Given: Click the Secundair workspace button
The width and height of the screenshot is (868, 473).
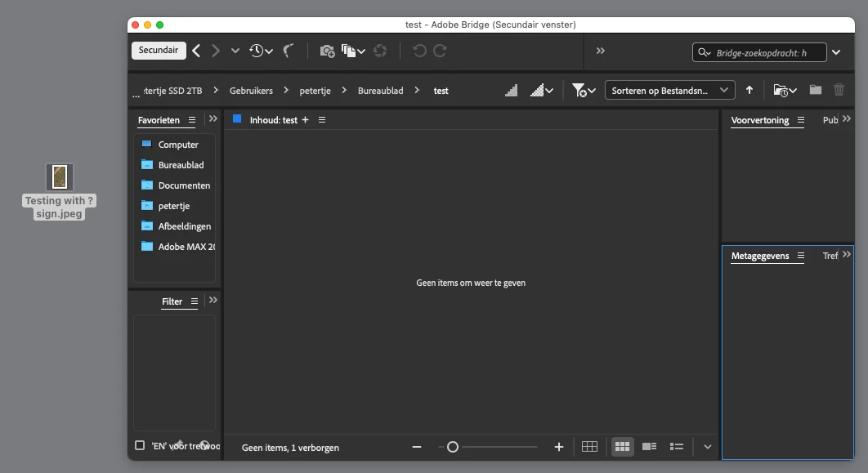Looking at the screenshot, I should (159, 51).
